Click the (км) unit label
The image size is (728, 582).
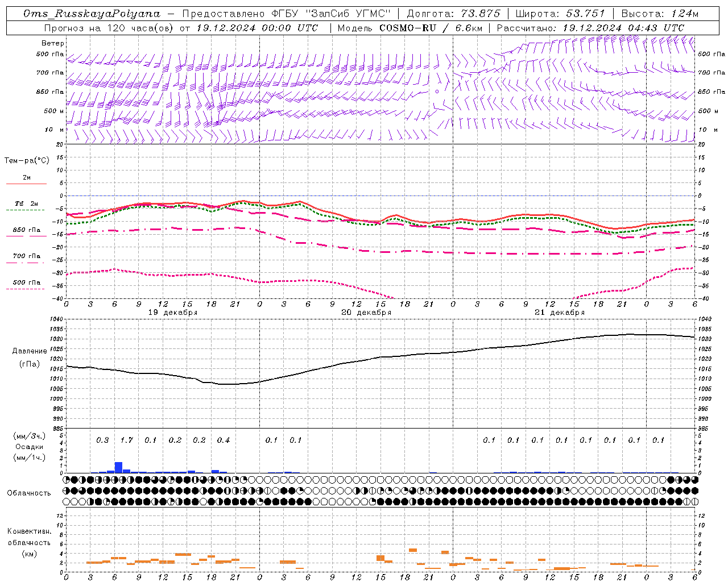coord(29,554)
